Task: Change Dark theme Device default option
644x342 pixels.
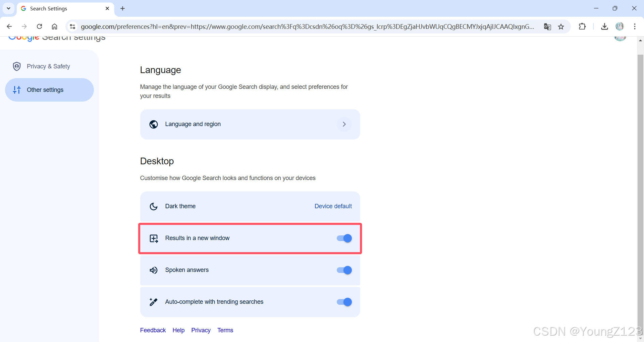Action: (333, 206)
